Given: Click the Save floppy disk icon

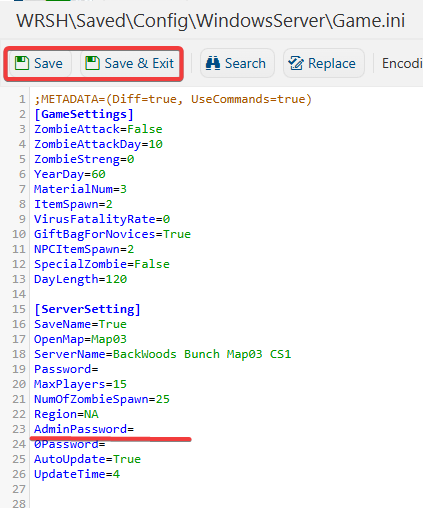Looking at the screenshot, I should pos(22,63).
